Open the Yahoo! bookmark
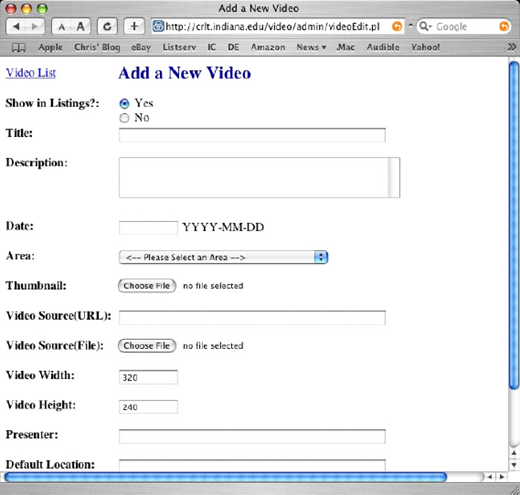520x495 pixels. pos(425,47)
